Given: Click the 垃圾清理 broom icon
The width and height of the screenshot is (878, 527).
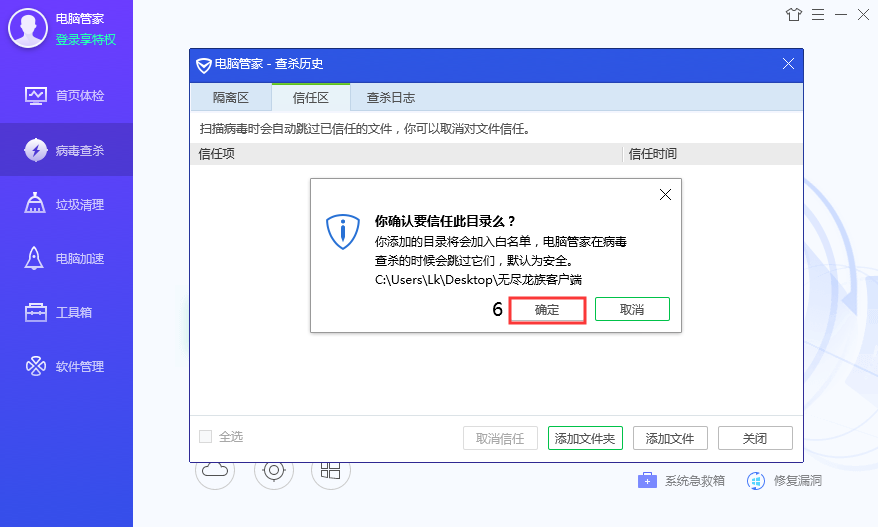Looking at the screenshot, I should (x=35, y=203).
